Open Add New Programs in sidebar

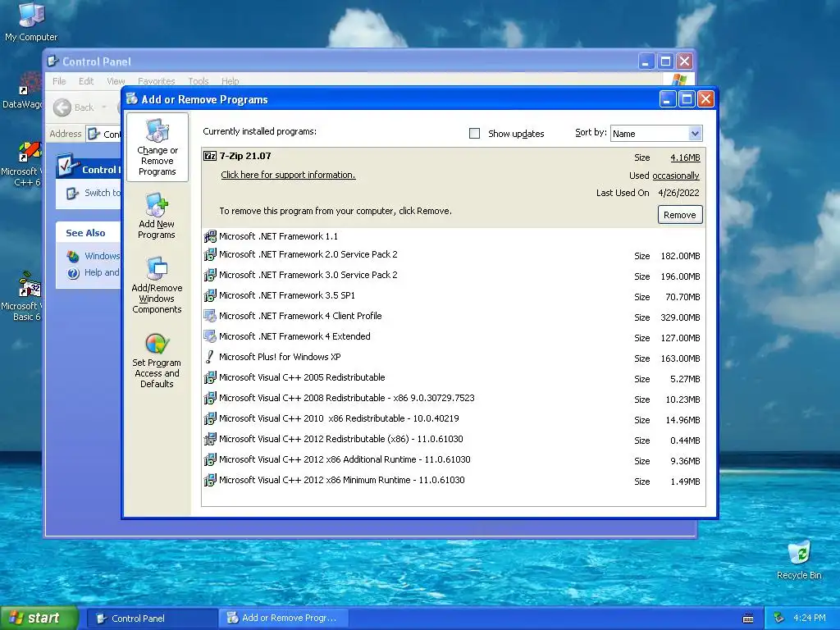click(x=157, y=216)
